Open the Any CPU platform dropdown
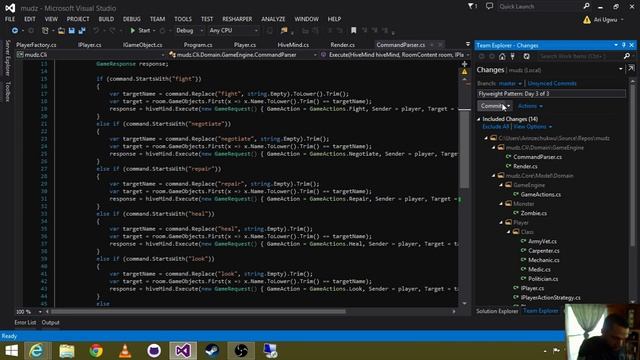The height and width of the screenshot is (360, 640). click(233, 31)
